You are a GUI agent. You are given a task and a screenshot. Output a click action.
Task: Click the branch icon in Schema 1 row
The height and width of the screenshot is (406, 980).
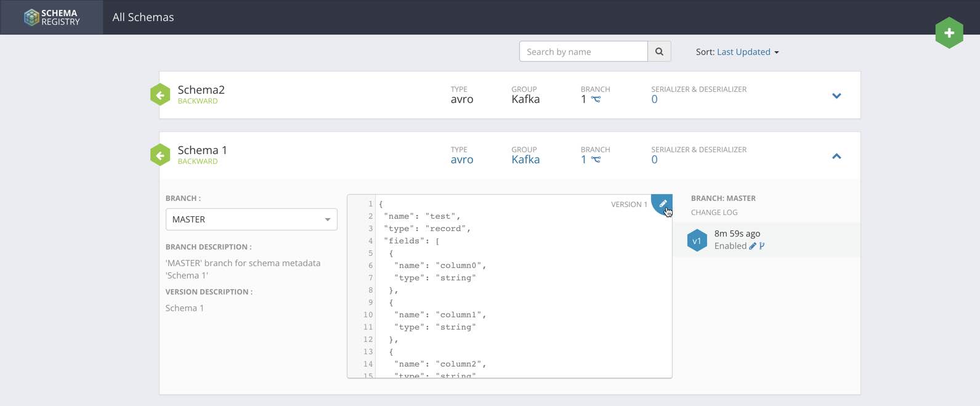pos(596,160)
